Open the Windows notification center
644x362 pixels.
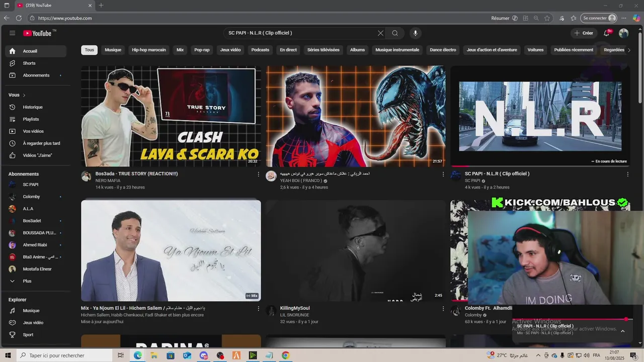pyautogui.click(x=633, y=355)
